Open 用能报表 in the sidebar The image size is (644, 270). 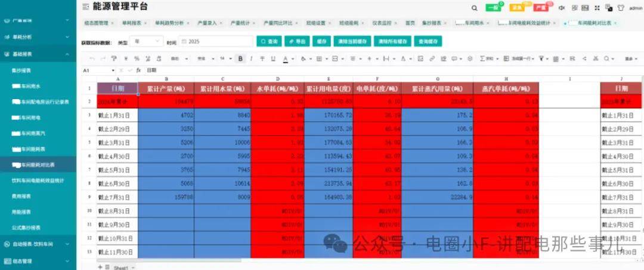point(21,212)
